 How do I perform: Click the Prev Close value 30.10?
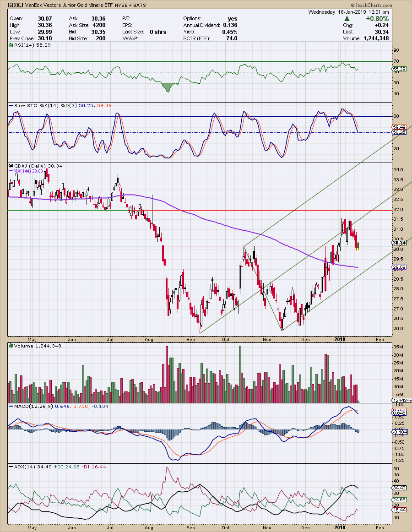pyautogui.click(x=45, y=38)
